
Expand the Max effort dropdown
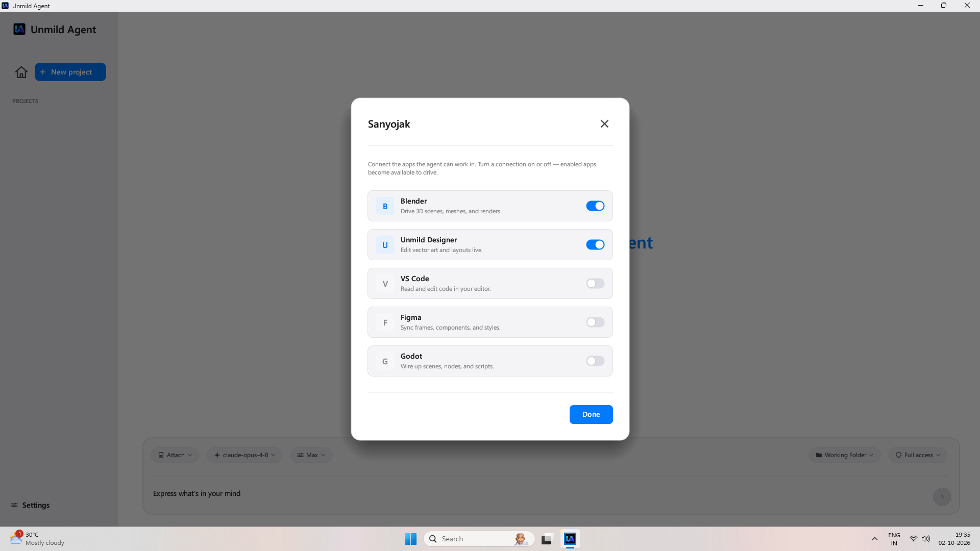tap(311, 455)
